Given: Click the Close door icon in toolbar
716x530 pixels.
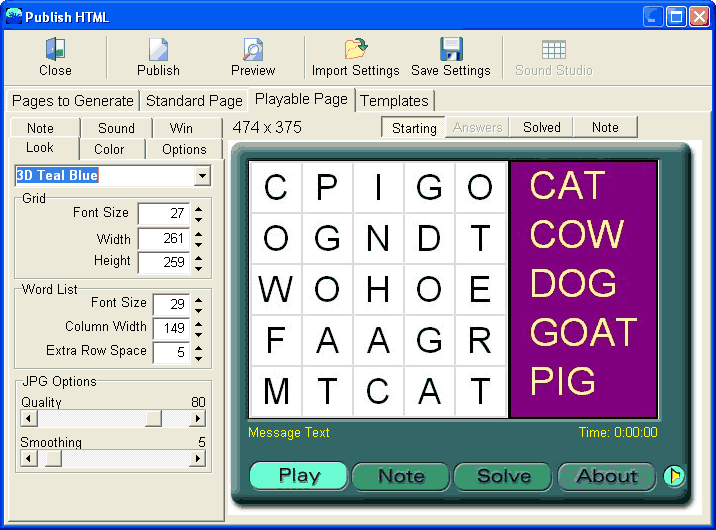Looking at the screenshot, I should pyautogui.click(x=55, y=49).
